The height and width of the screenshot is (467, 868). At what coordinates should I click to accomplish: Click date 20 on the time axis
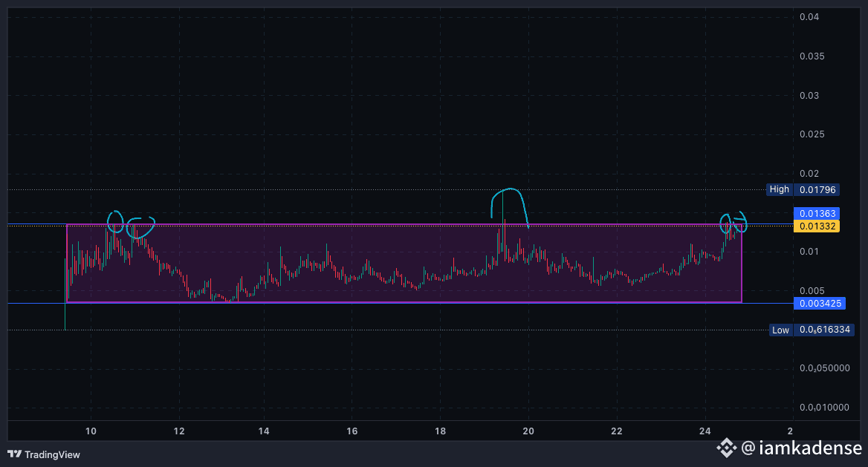tap(528, 431)
